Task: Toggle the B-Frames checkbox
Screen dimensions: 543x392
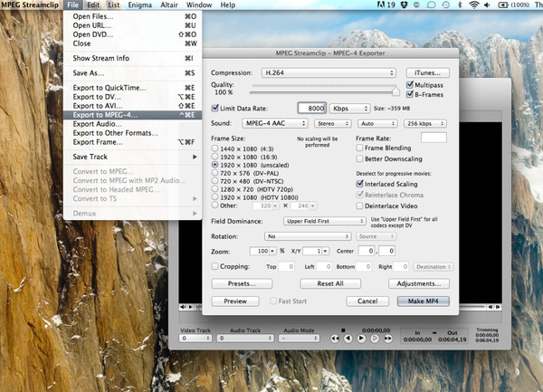Action: [410, 94]
